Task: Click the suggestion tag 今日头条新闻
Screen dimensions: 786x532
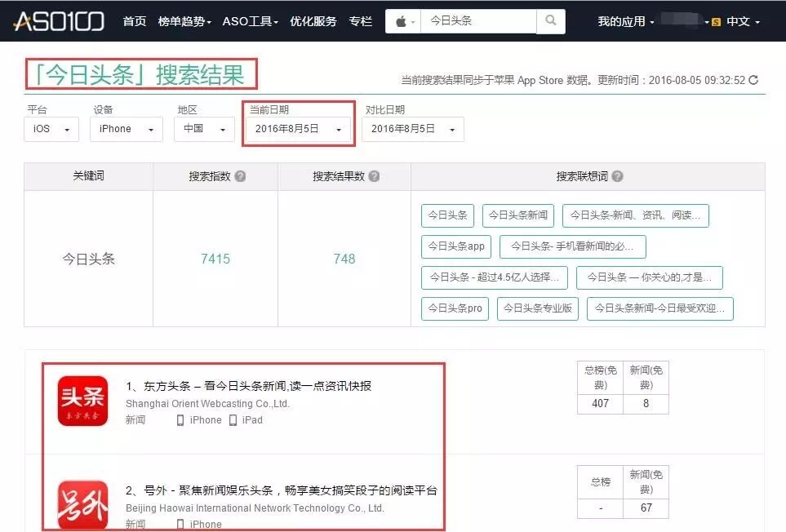Action: 518,215
